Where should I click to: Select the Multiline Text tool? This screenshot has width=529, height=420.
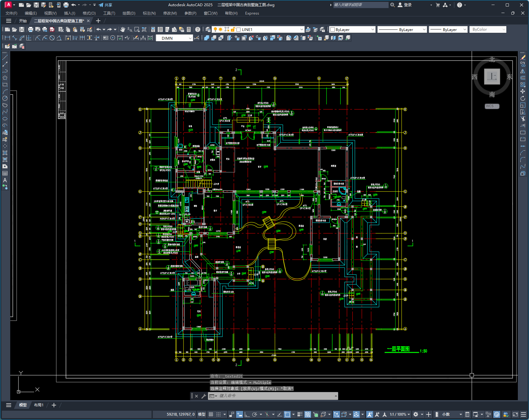pos(5,180)
